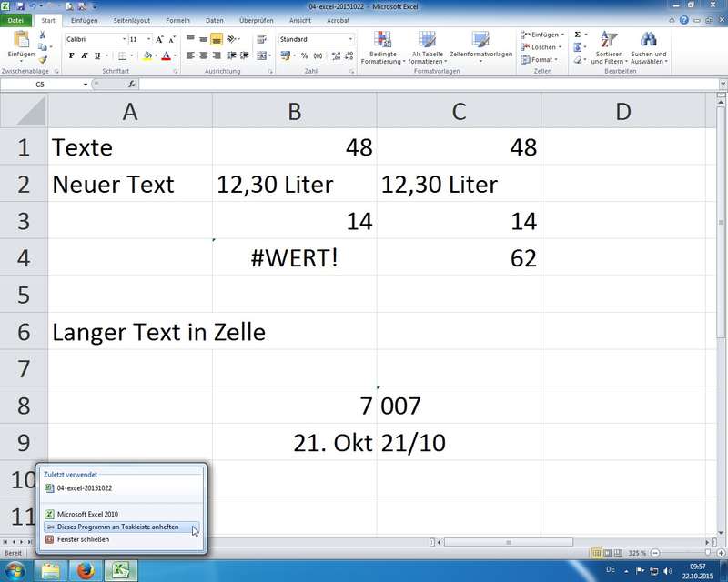Toggle italic K formatting
This screenshot has height=582, width=728.
(84, 55)
